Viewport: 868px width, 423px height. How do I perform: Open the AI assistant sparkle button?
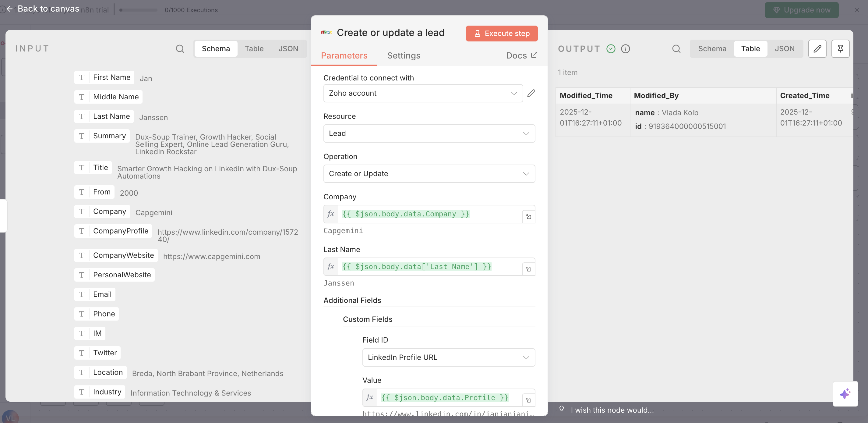click(845, 393)
